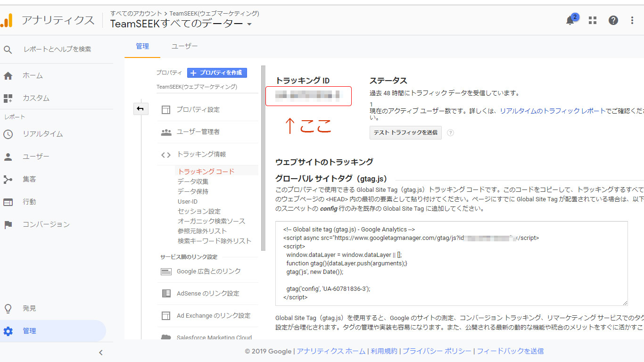Open the Google apps grid icon

pyautogui.click(x=593, y=20)
